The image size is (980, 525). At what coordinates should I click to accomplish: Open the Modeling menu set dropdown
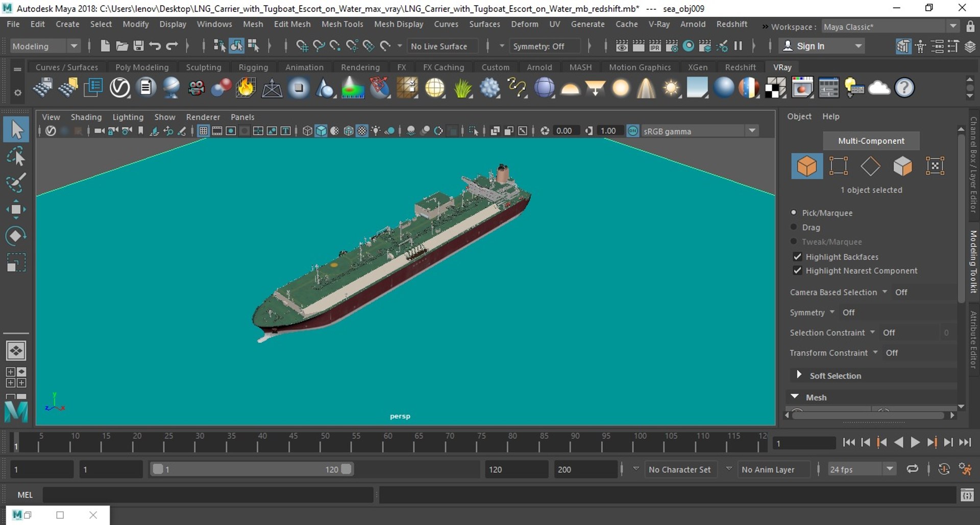[x=45, y=46]
